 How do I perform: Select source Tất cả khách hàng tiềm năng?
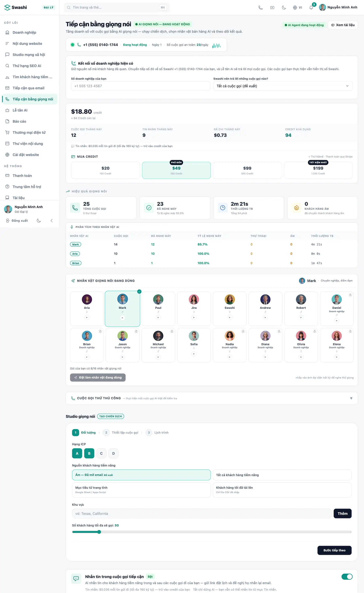[x=282, y=475]
